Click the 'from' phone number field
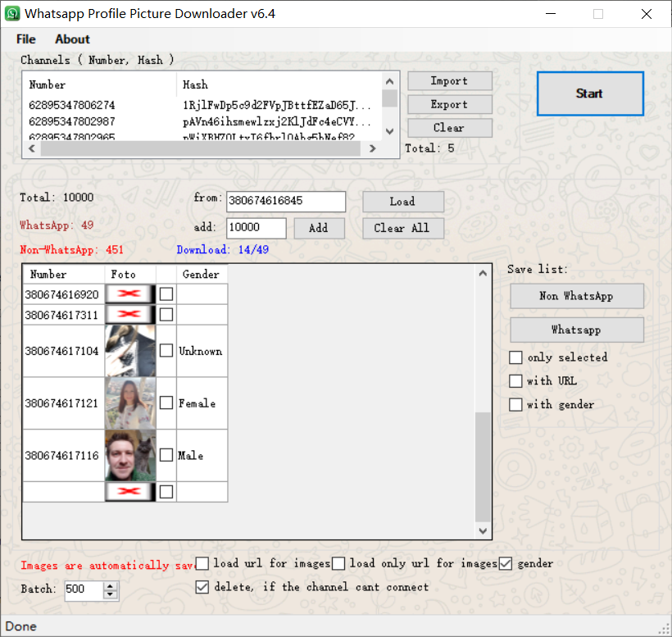672x637 pixels. (x=286, y=201)
